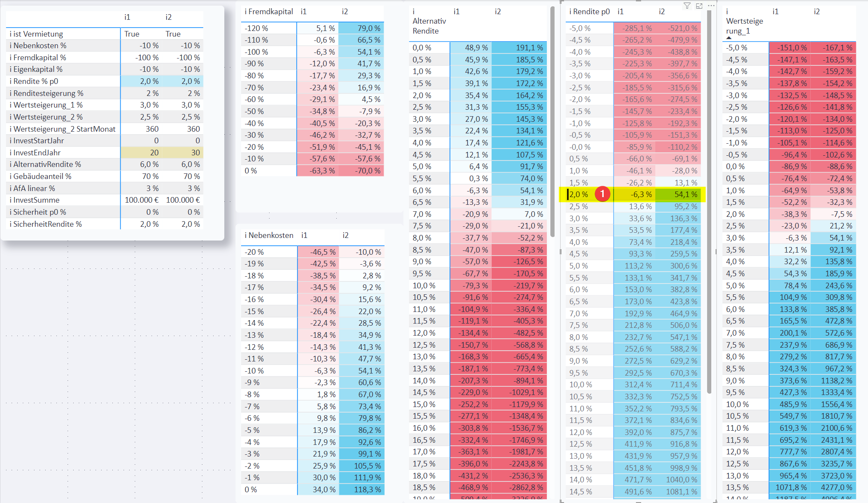
Task: Click the -2862,8 % cell in Alternativ Rendite table
Action: pos(519,488)
